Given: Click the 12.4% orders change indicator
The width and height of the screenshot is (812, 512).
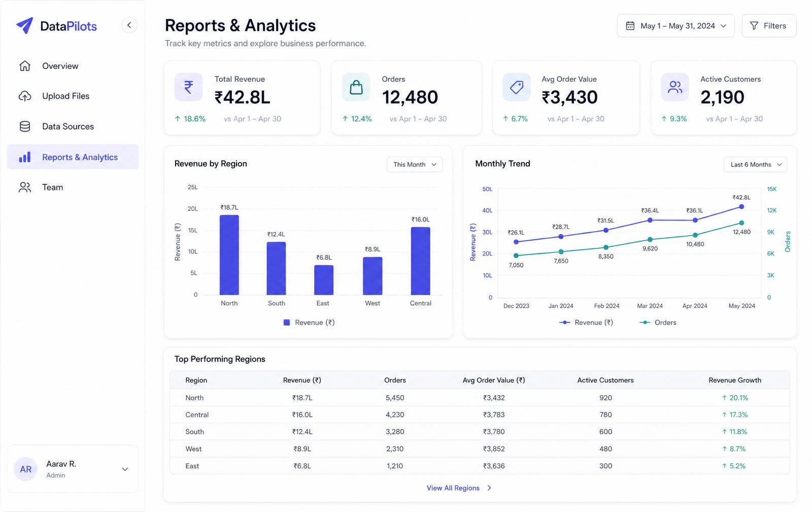Looking at the screenshot, I should pyautogui.click(x=357, y=119).
